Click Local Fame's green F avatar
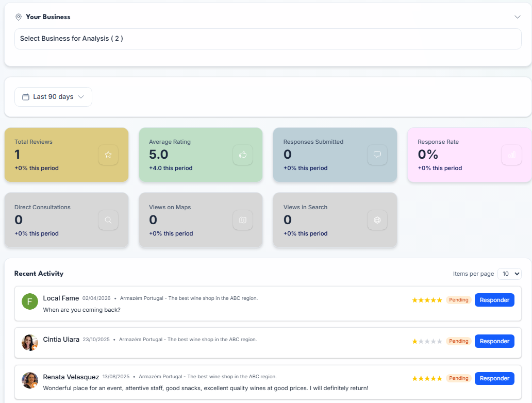This screenshot has height=403, width=532. click(x=30, y=301)
